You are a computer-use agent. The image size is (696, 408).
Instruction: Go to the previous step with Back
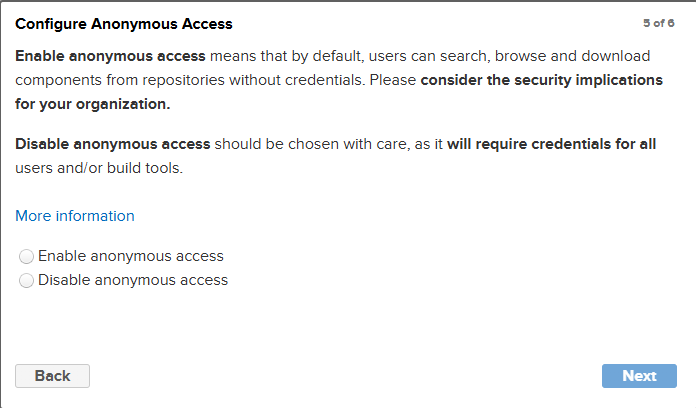click(x=52, y=376)
